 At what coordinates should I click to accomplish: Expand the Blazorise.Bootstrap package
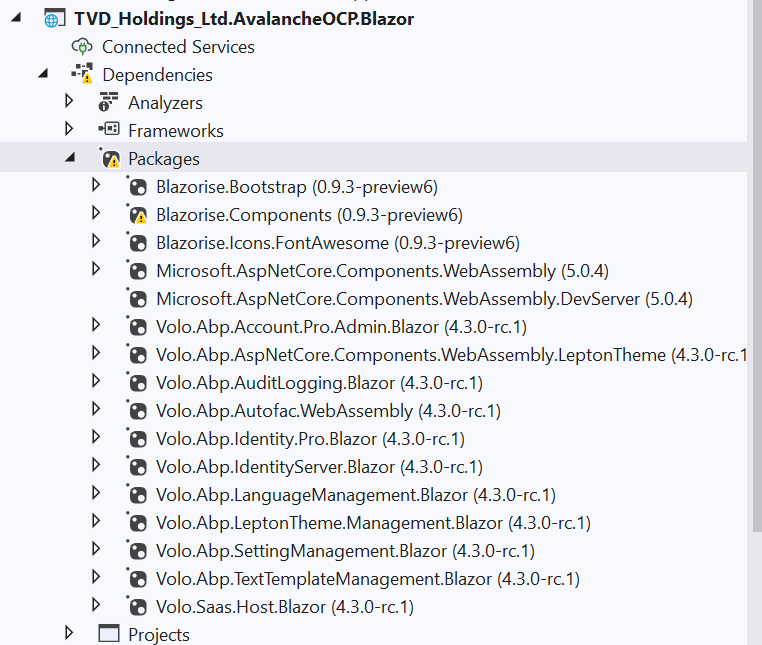coord(96,186)
